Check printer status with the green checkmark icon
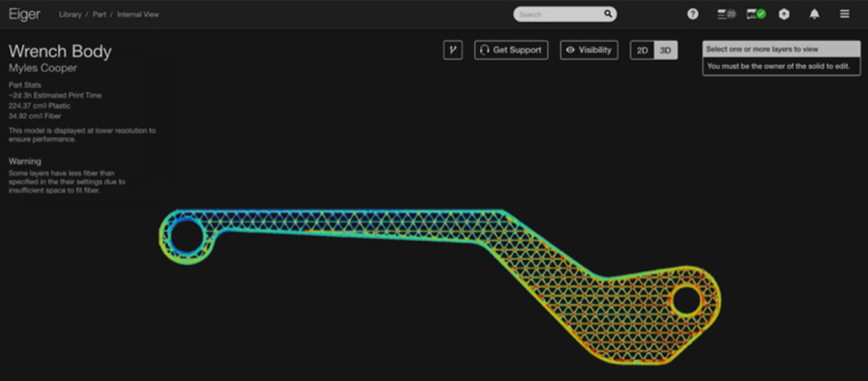Screen dimensions: 868x381 755,13
